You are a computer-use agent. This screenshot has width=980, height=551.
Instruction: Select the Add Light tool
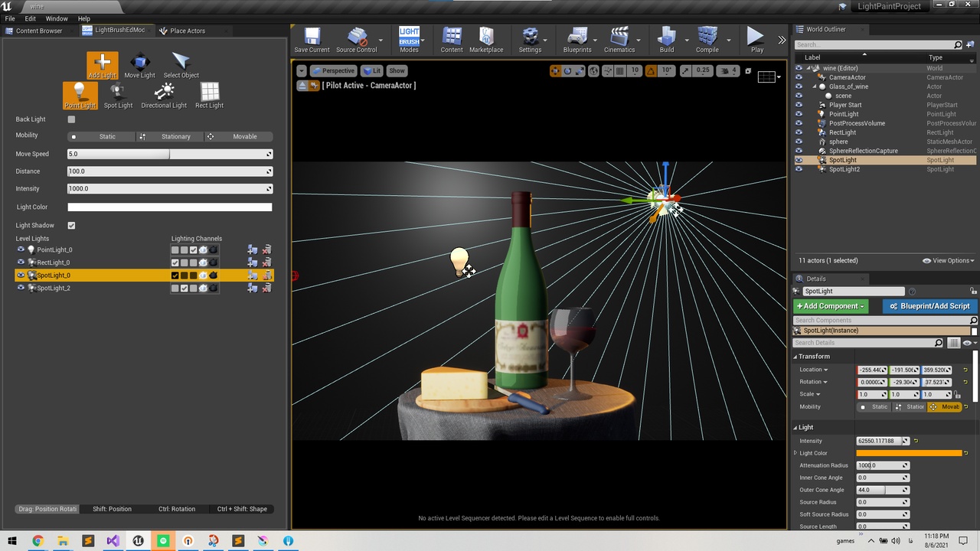[102, 66]
